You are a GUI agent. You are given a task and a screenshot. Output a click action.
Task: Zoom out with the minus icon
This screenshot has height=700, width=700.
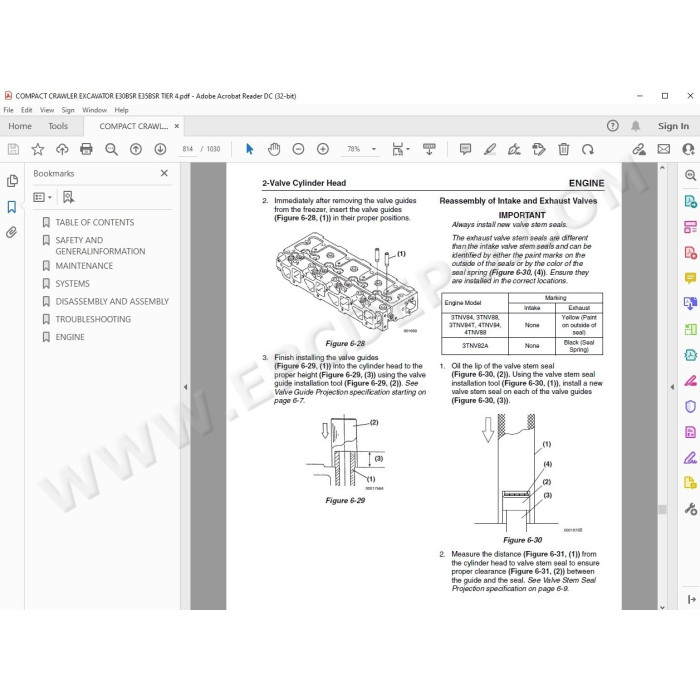click(x=298, y=149)
